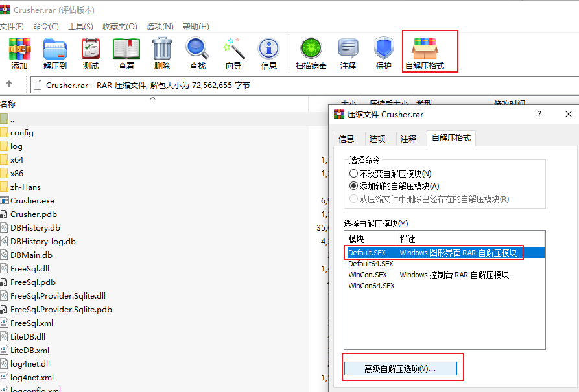
Task: Click the Extract To (解压到) icon
Action: [54, 54]
